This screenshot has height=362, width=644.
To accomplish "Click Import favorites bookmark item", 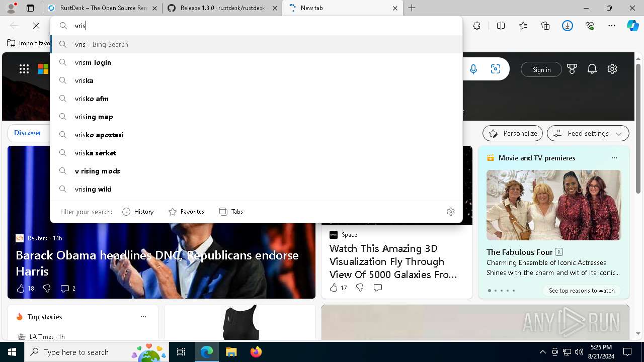I will click(29, 43).
